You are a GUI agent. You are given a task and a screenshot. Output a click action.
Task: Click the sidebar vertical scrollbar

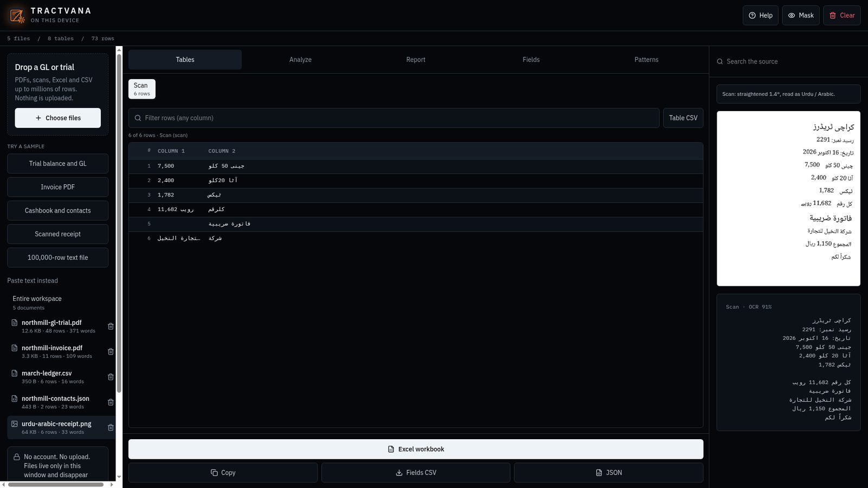(119, 223)
